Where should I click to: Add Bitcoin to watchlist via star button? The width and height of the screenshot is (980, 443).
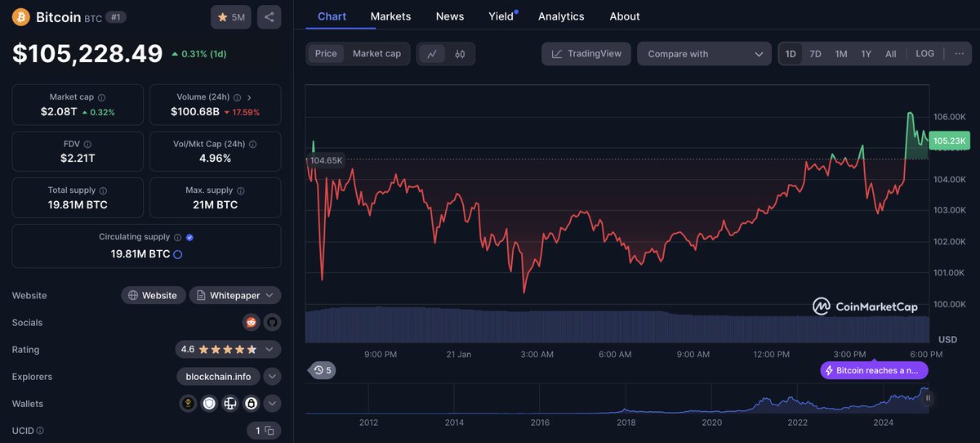click(231, 17)
